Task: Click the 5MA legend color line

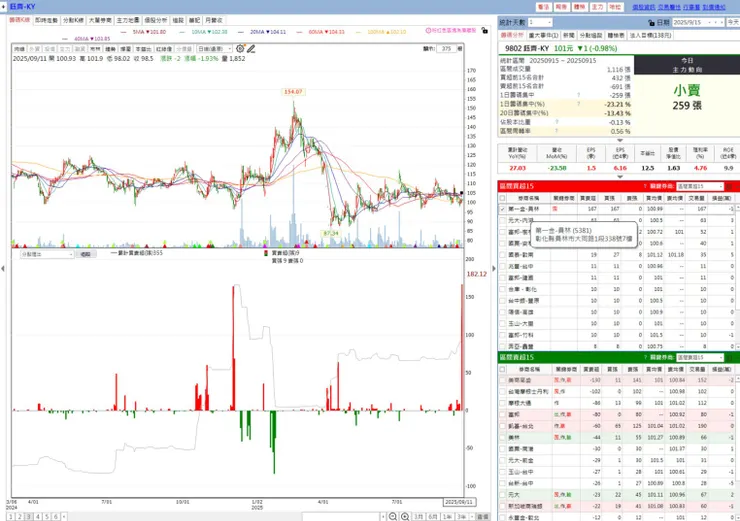Action: point(124,32)
